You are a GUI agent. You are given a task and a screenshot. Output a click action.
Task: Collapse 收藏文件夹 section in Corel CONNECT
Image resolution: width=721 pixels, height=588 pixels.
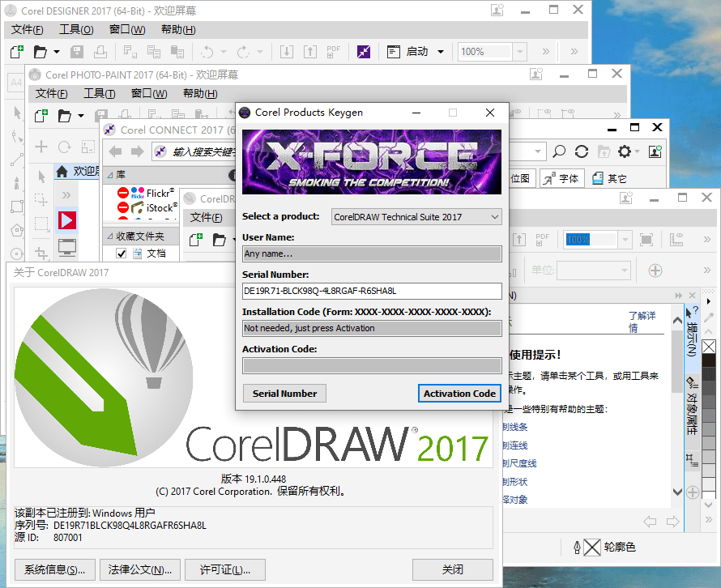[110, 236]
